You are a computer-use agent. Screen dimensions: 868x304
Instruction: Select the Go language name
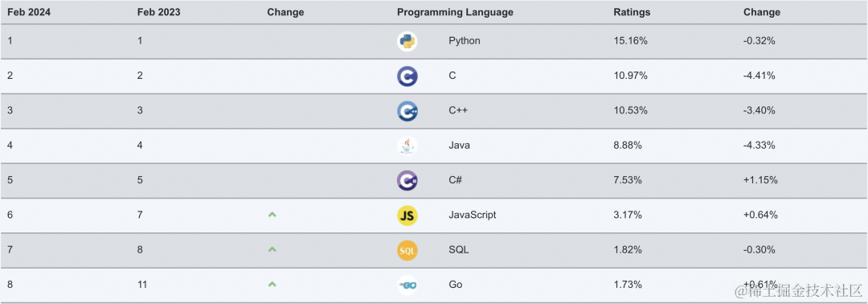coord(456,285)
